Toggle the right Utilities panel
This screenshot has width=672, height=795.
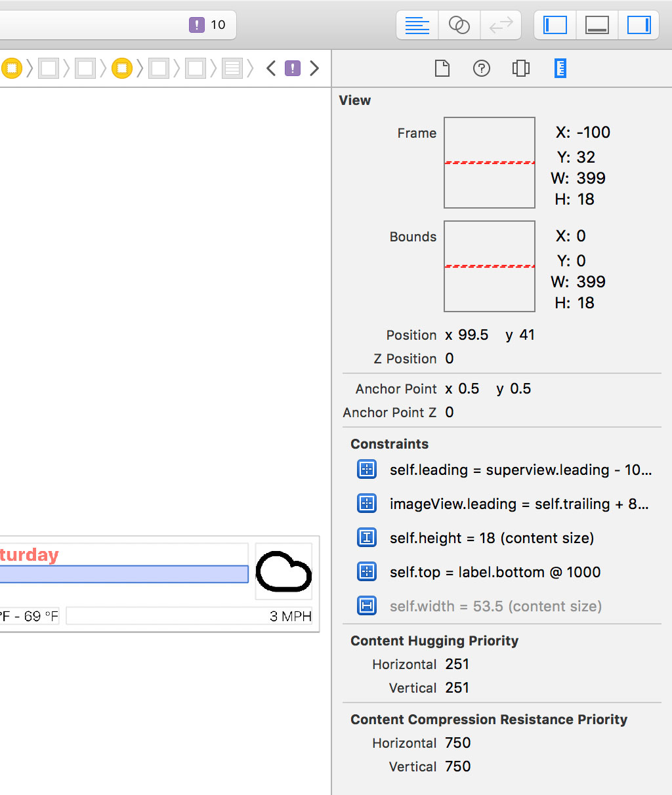coord(639,26)
